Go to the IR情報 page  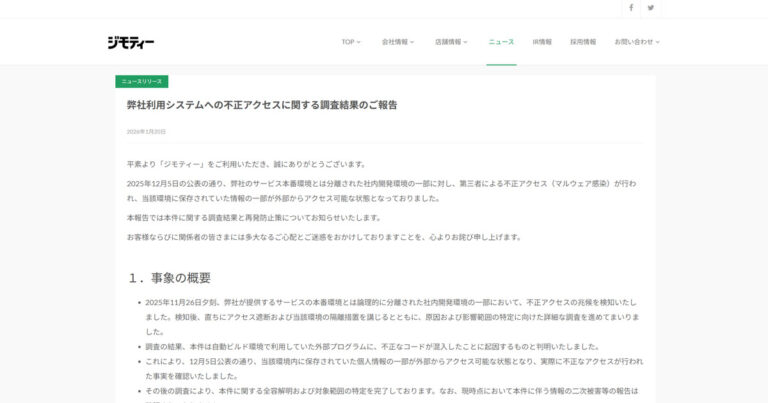(x=542, y=42)
